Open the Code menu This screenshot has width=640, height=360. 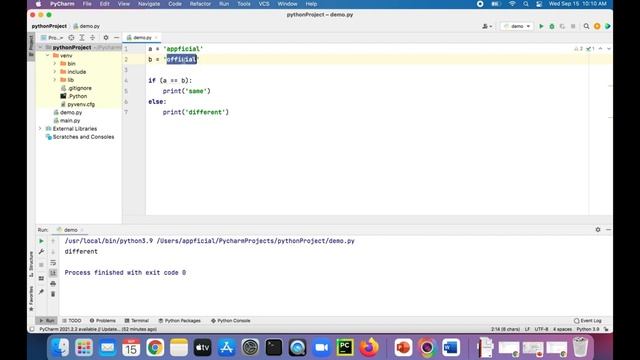175,4
